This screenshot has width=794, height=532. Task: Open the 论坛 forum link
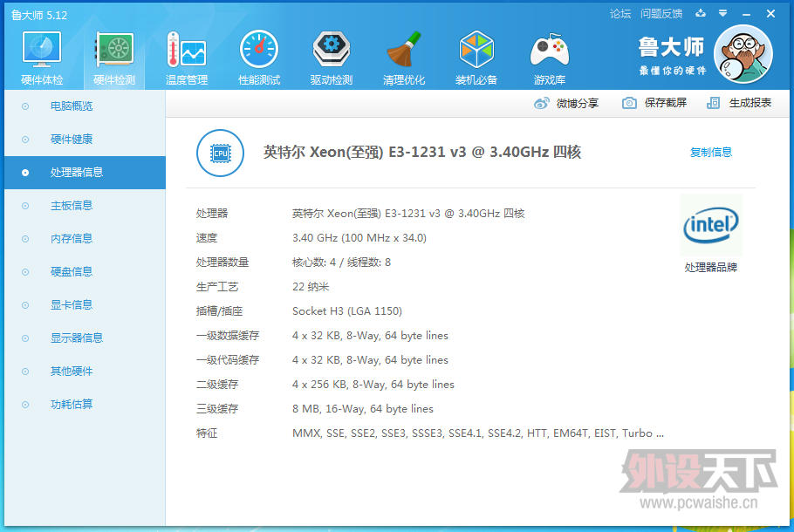(x=620, y=14)
